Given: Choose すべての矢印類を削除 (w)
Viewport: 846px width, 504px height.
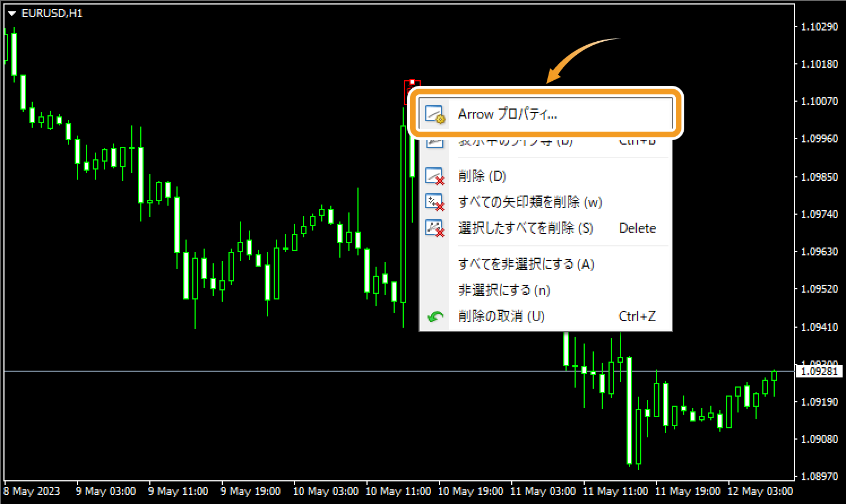Looking at the screenshot, I should [x=546, y=202].
